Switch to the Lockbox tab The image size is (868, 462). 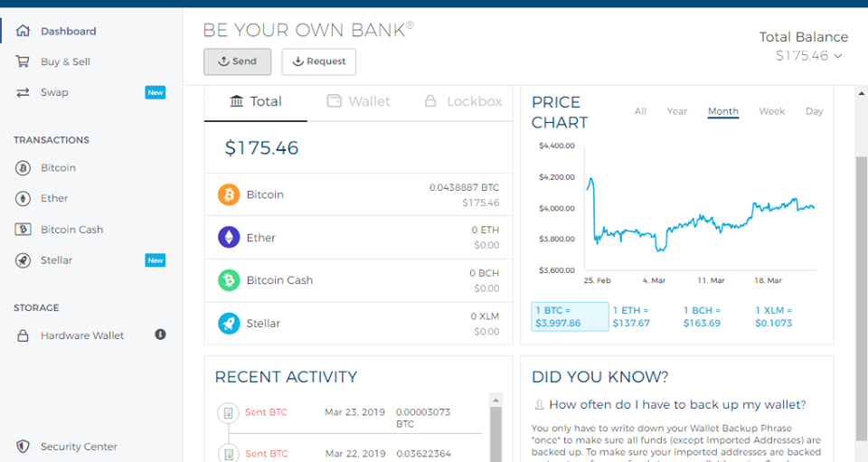pyautogui.click(x=463, y=102)
